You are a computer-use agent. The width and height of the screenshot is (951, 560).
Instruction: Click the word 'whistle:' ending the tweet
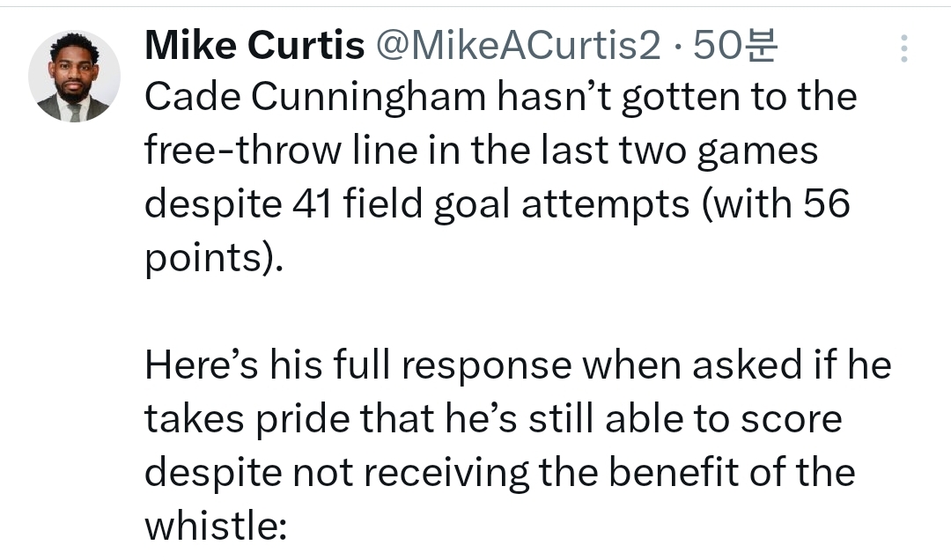click(x=216, y=526)
